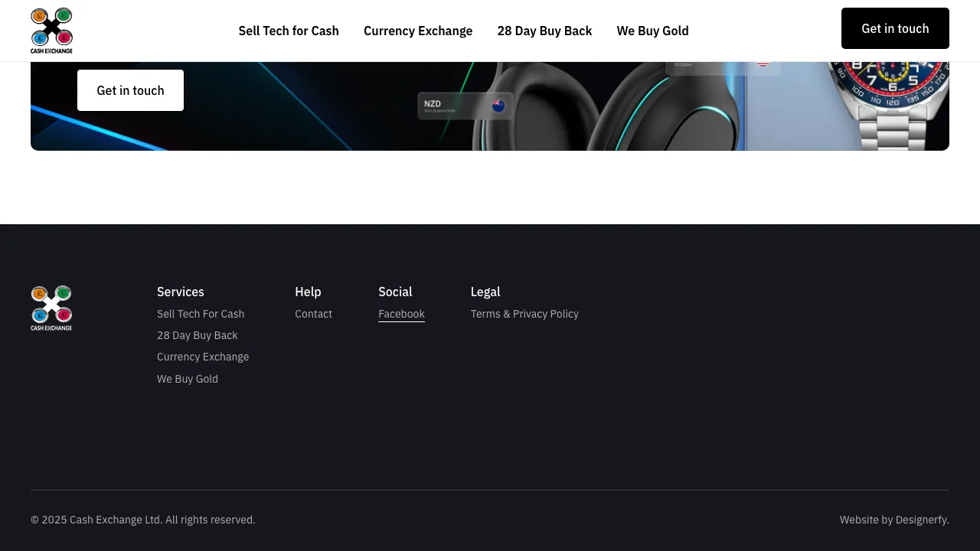
Task: Select 28 Day Buy Back footer link
Action: point(198,335)
